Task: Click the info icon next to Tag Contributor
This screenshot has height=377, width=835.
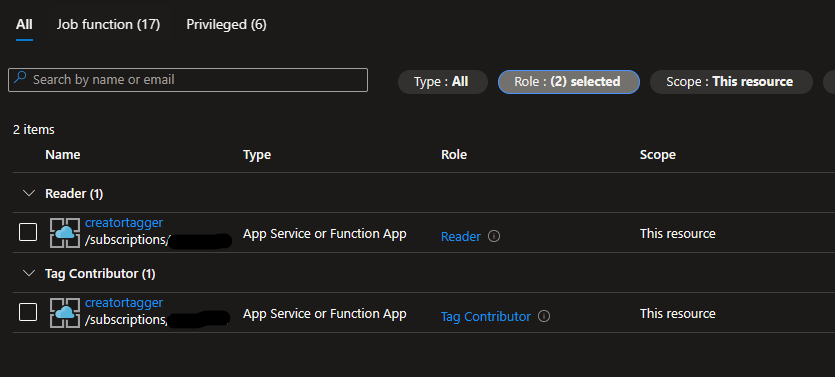Action: pos(544,316)
